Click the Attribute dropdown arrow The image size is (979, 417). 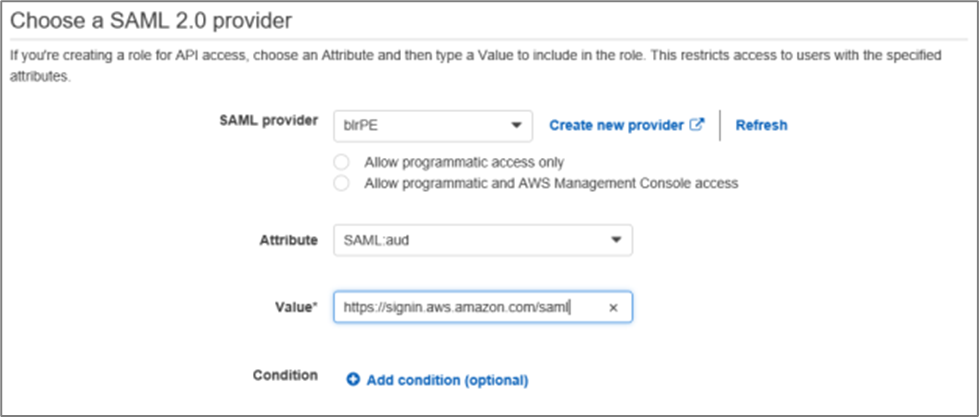pyautogui.click(x=616, y=240)
